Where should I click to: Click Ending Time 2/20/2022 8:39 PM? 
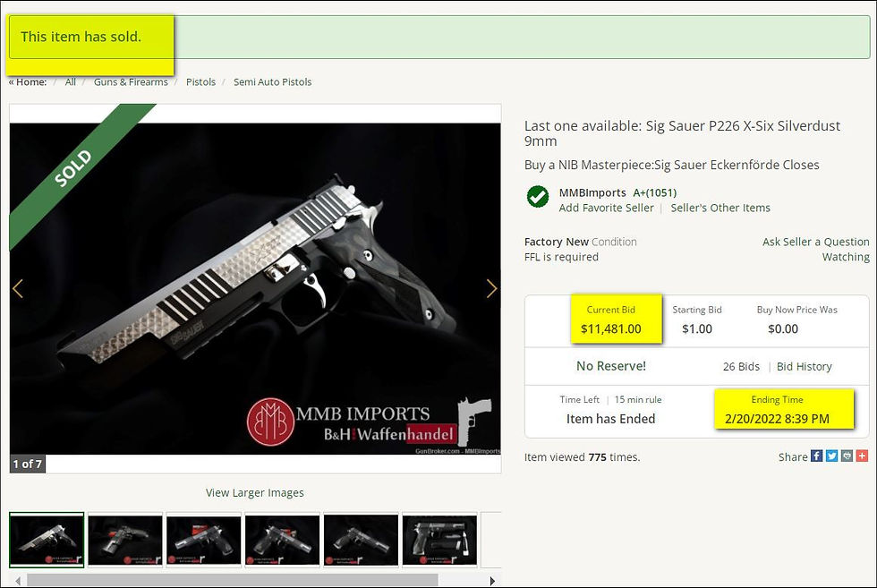777,419
